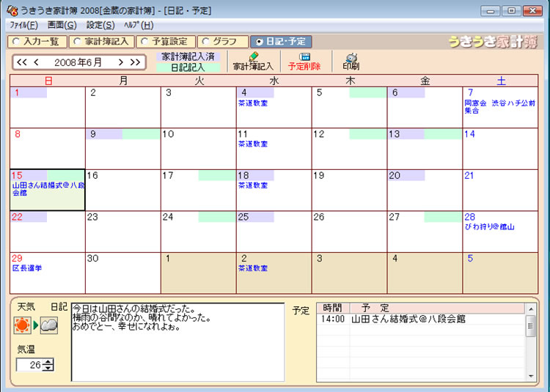Click the schedule list vertical scrollbar thumb
Screen dimensions: 550x392
[531, 326]
